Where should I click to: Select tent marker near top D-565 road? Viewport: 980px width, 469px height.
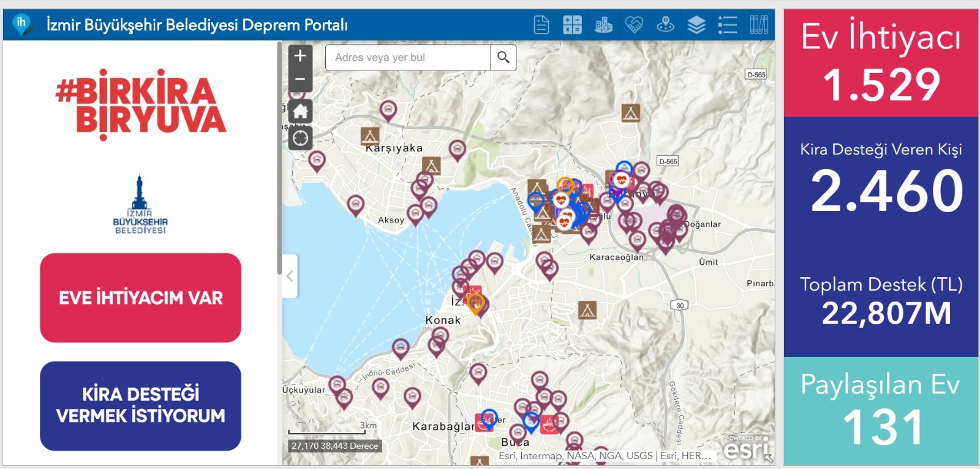(x=631, y=113)
